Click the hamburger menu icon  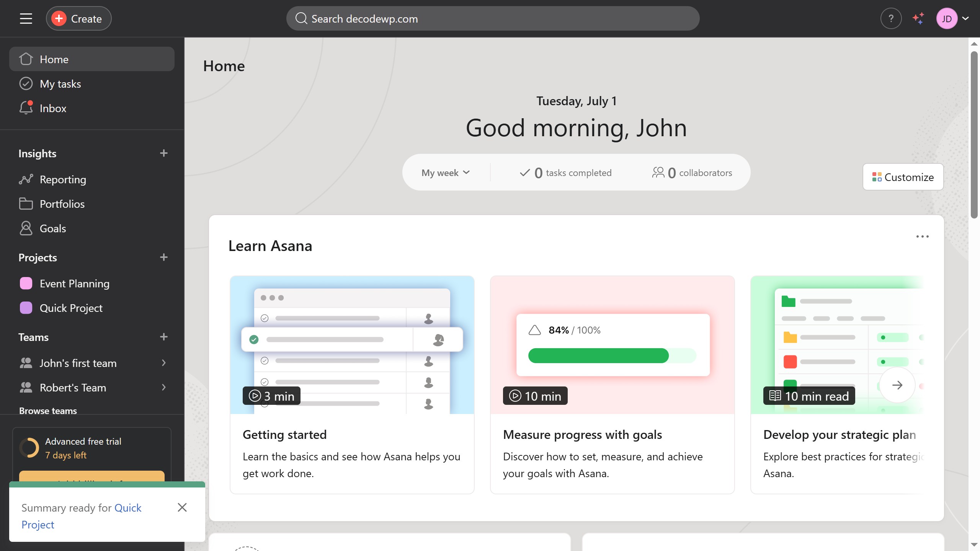[26, 18]
